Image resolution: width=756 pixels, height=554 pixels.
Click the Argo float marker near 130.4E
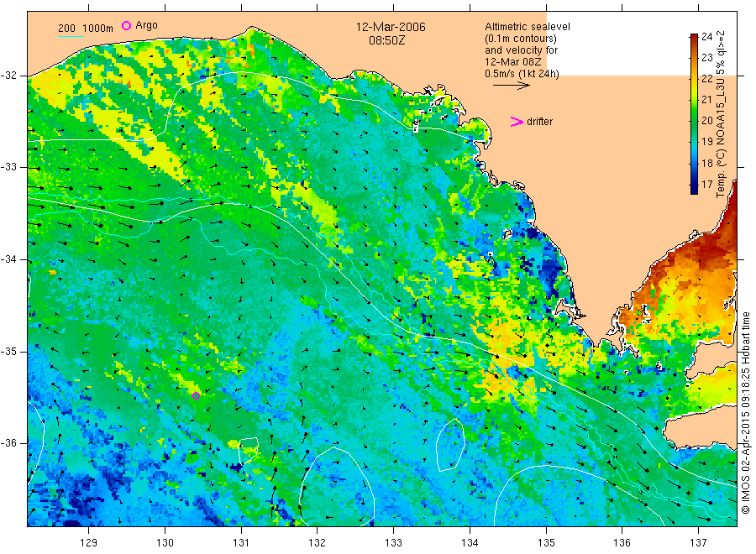point(197,396)
